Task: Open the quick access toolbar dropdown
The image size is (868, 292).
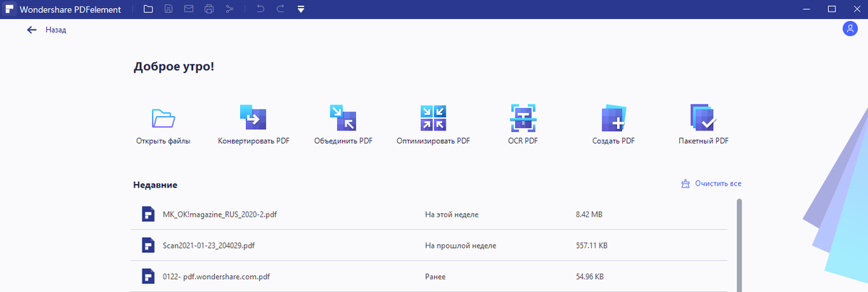Action: coord(301,9)
